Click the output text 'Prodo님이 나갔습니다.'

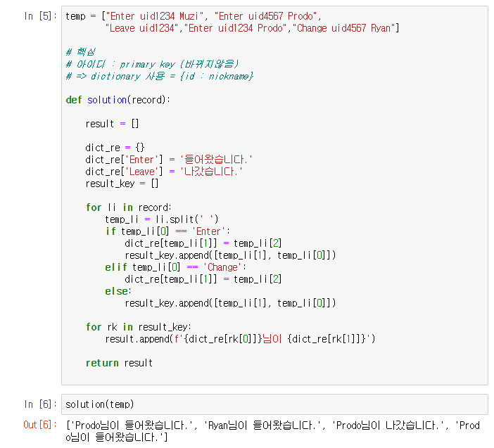click(389, 425)
